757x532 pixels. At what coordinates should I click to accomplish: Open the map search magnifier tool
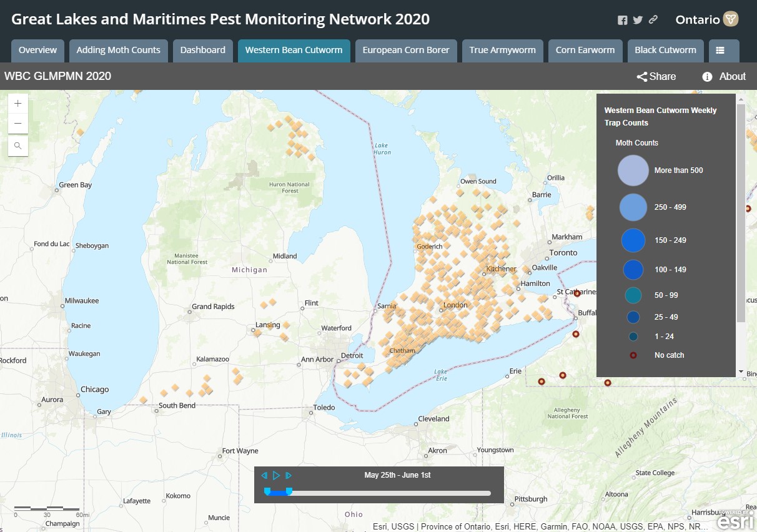pyautogui.click(x=17, y=145)
